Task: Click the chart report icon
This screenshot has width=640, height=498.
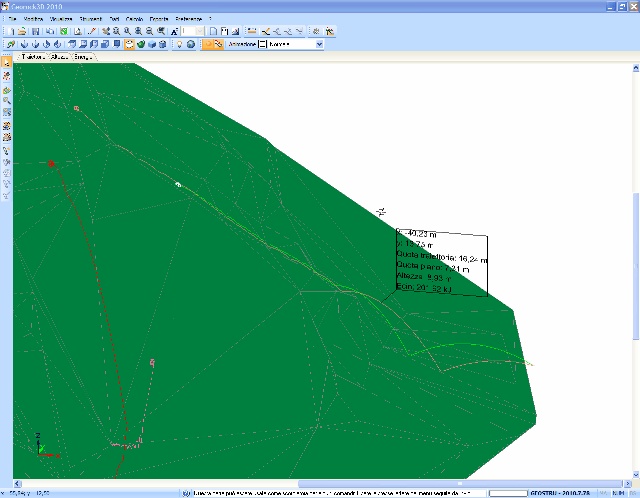Action: point(235,31)
